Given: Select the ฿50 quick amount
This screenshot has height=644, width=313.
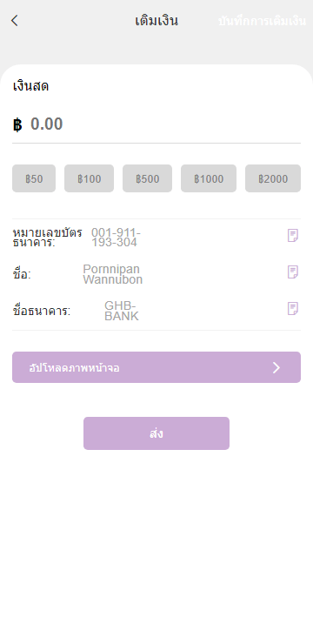Looking at the screenshot, I should (x=34, y=178).
